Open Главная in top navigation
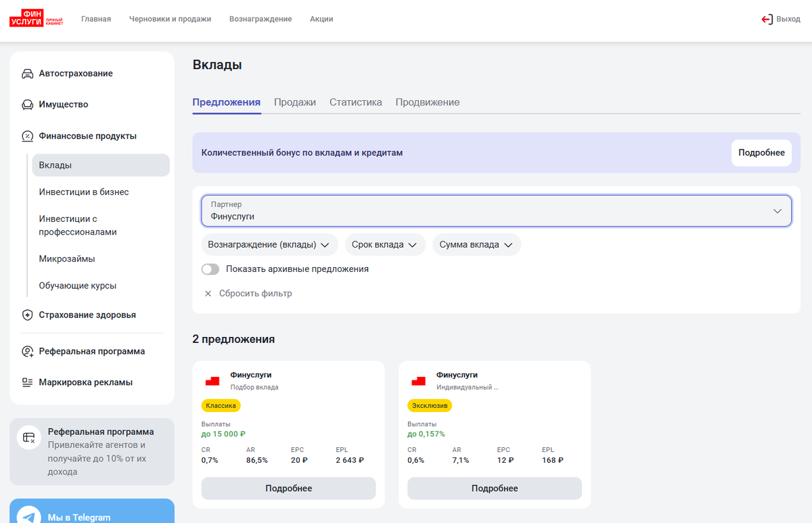The width and height of the screenshot is (812, 523). pos(96,19)
